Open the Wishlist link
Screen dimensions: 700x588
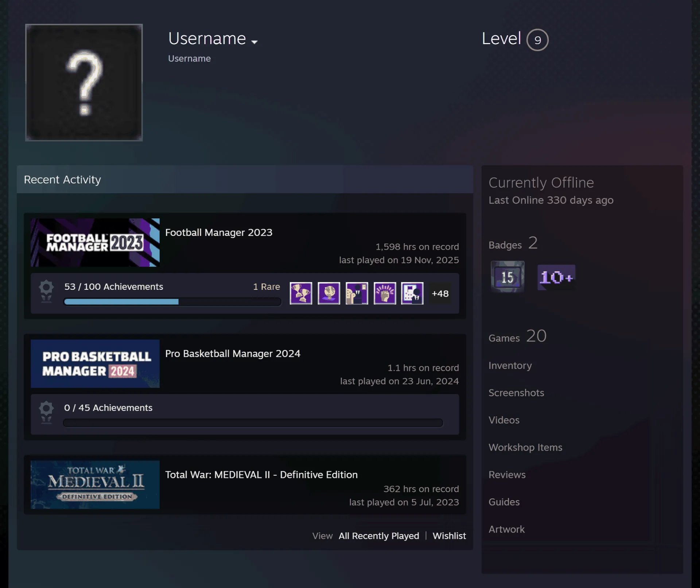coord(449,536)
